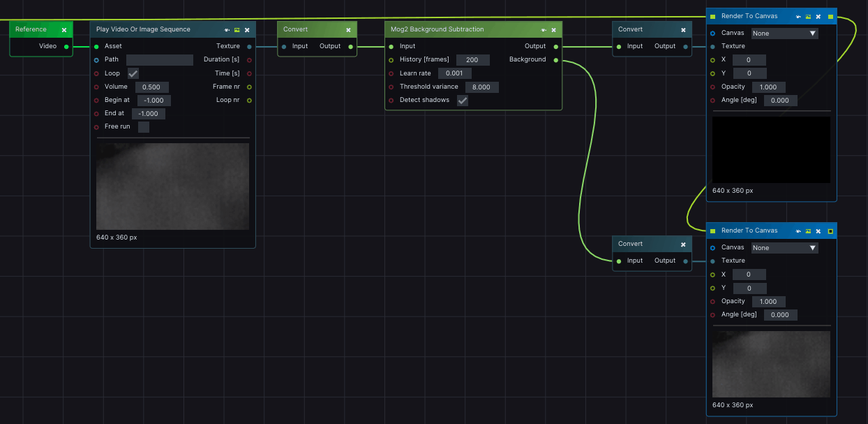868x424 pixels.
Task: Click the Background output port on Mog2 node
Action: point(555,60)
